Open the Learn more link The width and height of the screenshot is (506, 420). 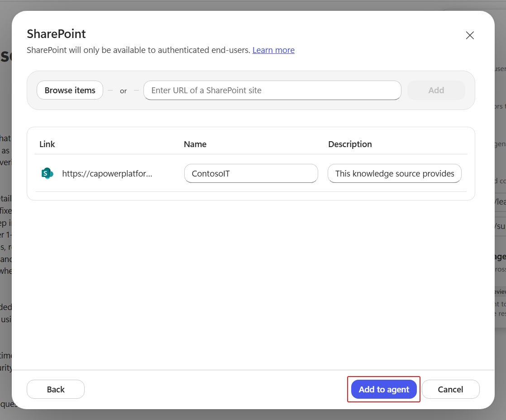(273, 50)
